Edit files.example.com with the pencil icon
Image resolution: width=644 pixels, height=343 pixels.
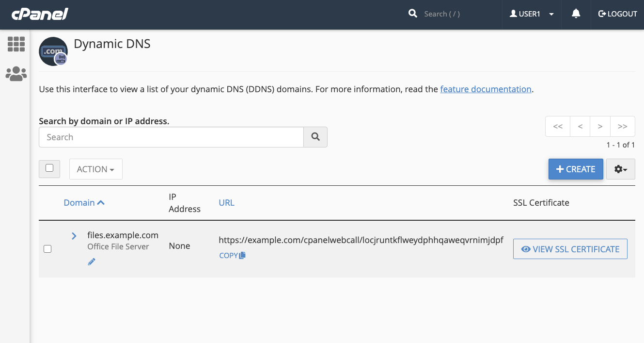coord(92,261)
